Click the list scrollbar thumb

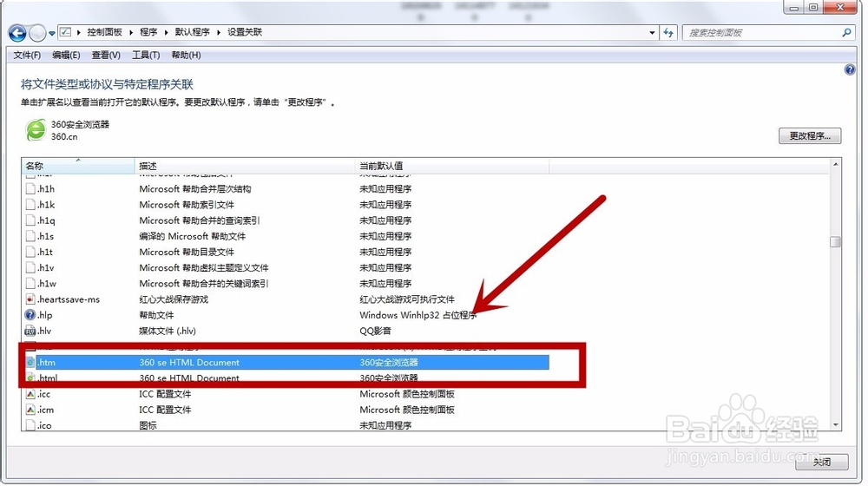(835, 242)
